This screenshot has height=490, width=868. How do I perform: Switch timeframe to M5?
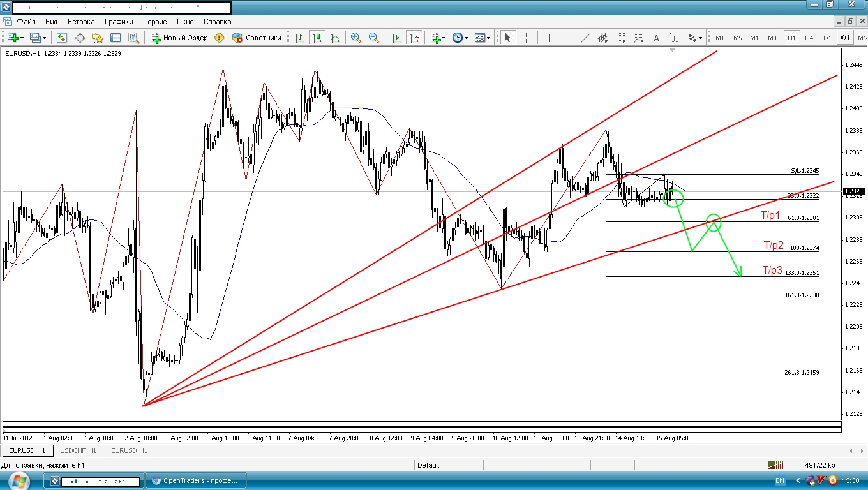tap(738, 38)
